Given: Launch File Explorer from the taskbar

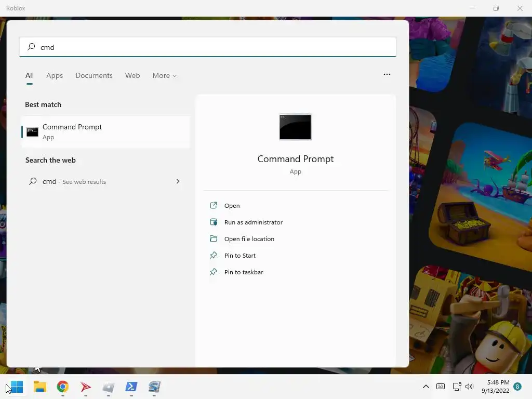Looking at the screenshot, I should pos(39,387).
